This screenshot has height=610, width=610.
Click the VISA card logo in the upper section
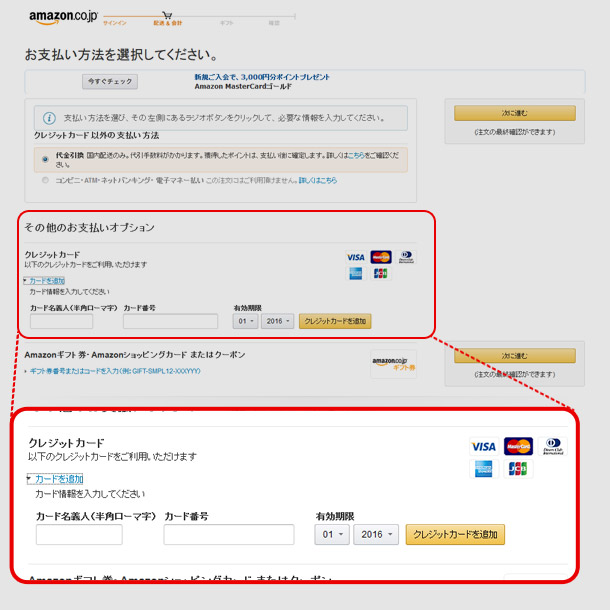355,258
